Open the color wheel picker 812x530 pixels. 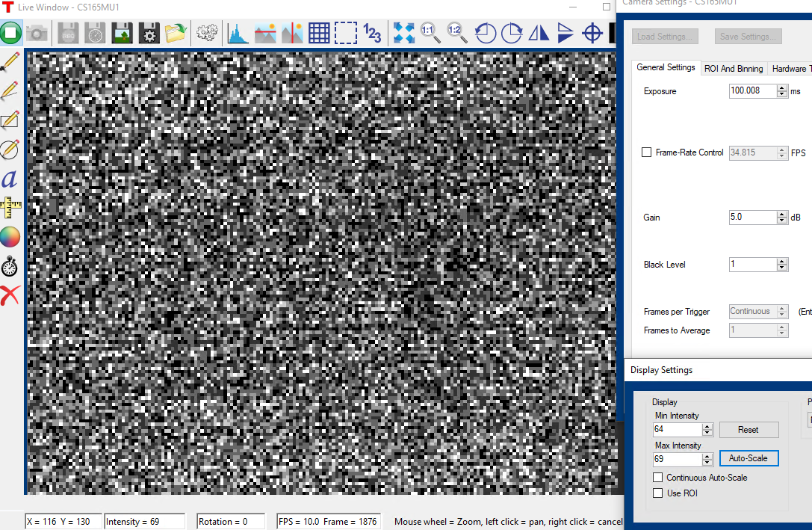[x=10, y=237]
